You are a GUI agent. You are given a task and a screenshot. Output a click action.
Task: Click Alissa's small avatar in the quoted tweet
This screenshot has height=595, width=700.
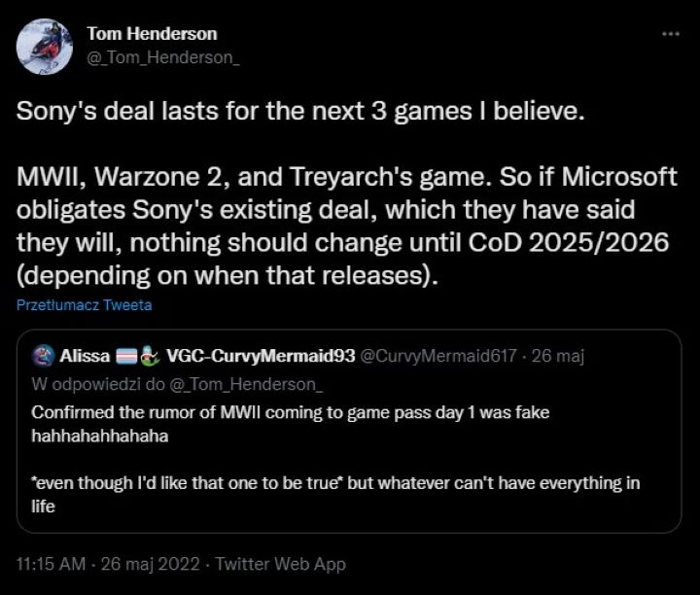click(43, 357)
